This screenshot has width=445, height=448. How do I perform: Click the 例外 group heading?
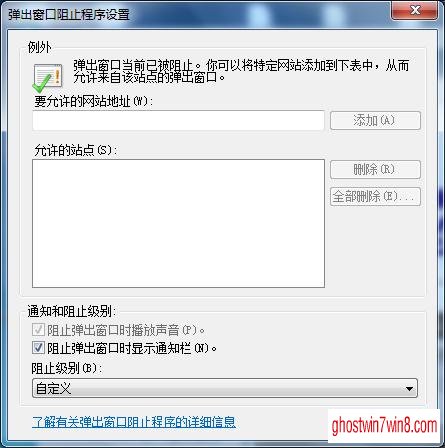39,47
